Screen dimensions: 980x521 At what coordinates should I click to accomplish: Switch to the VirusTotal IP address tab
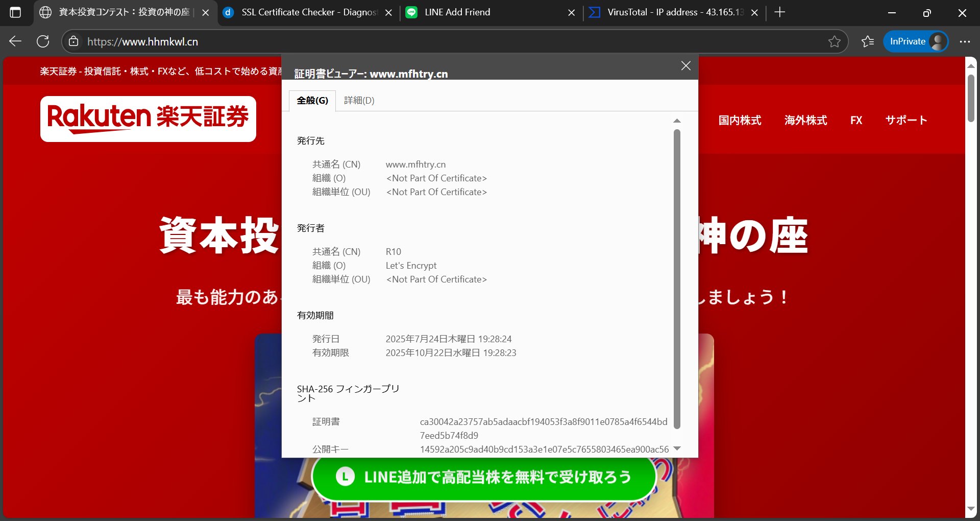[674, 12]
